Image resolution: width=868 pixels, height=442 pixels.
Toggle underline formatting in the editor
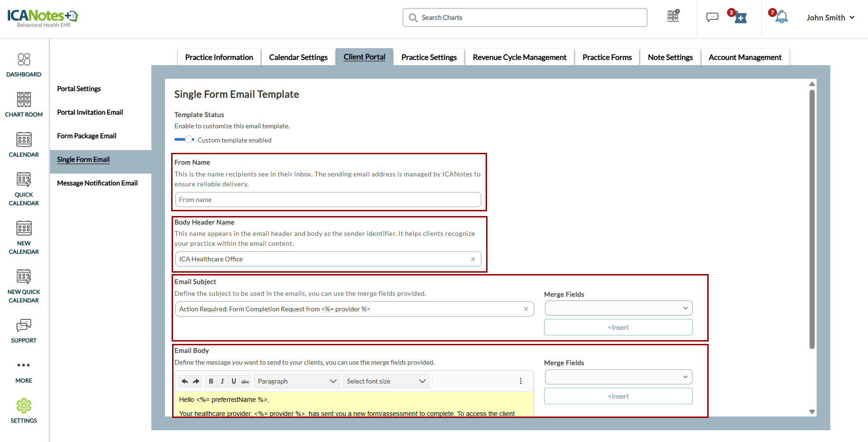click(234, 381)
